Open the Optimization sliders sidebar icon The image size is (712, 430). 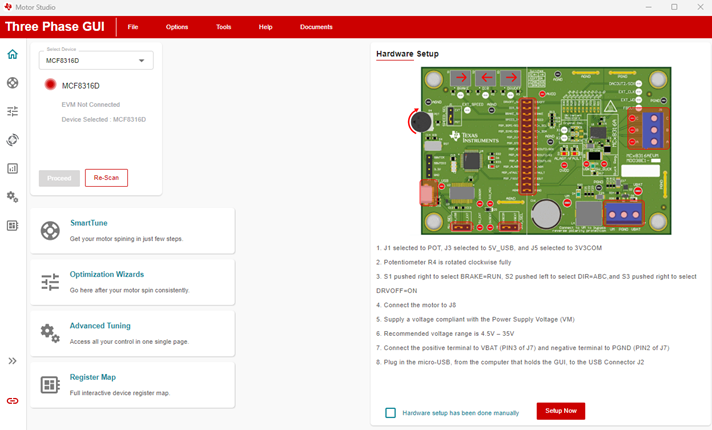tap(12, 111)
